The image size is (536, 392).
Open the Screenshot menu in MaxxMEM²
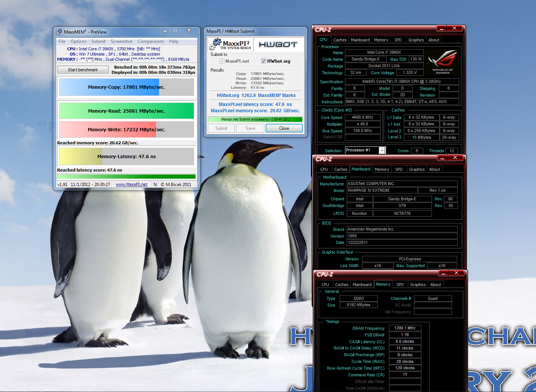click(x=122, y=41)
